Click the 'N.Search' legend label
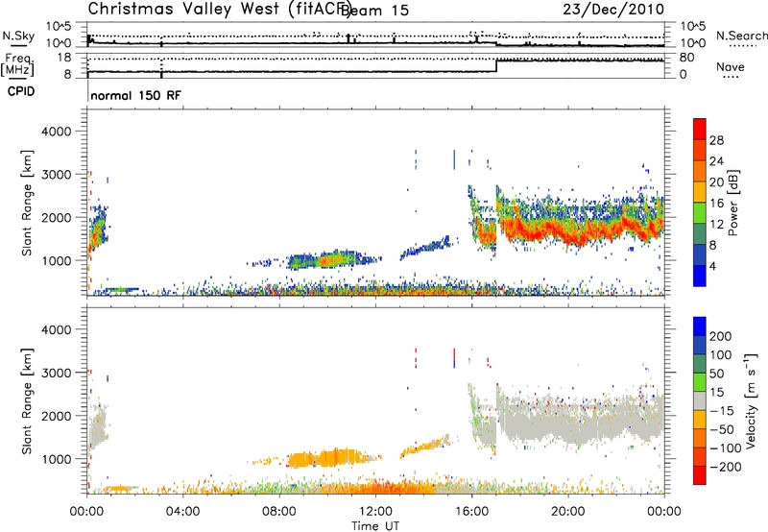Viewport: 768px width, 532px height. [x=742, y=36]
